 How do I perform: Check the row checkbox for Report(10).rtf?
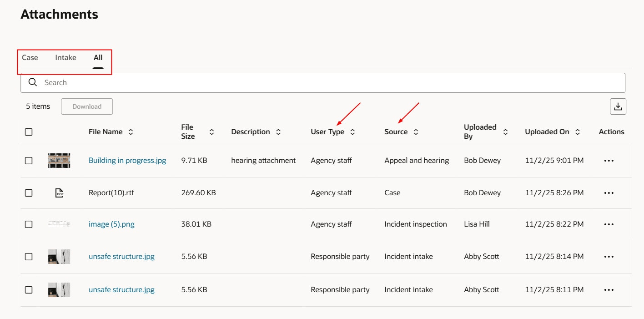coord(29,192)
